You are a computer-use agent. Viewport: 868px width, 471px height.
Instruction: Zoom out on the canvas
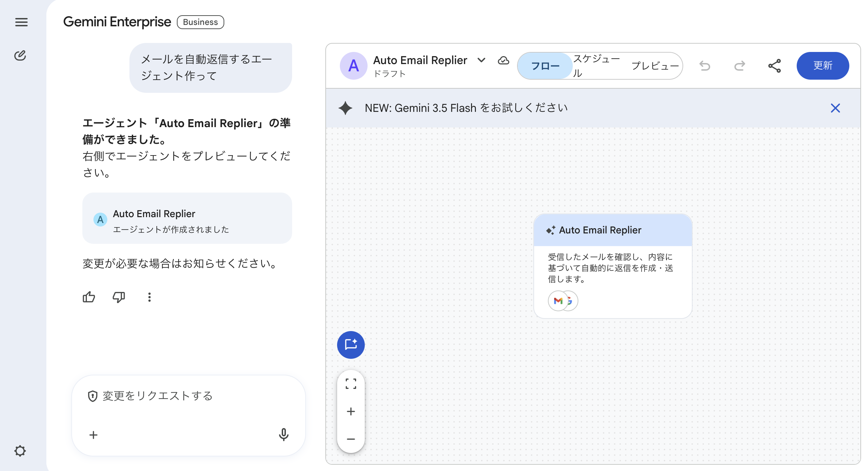(x=351, y=439)
